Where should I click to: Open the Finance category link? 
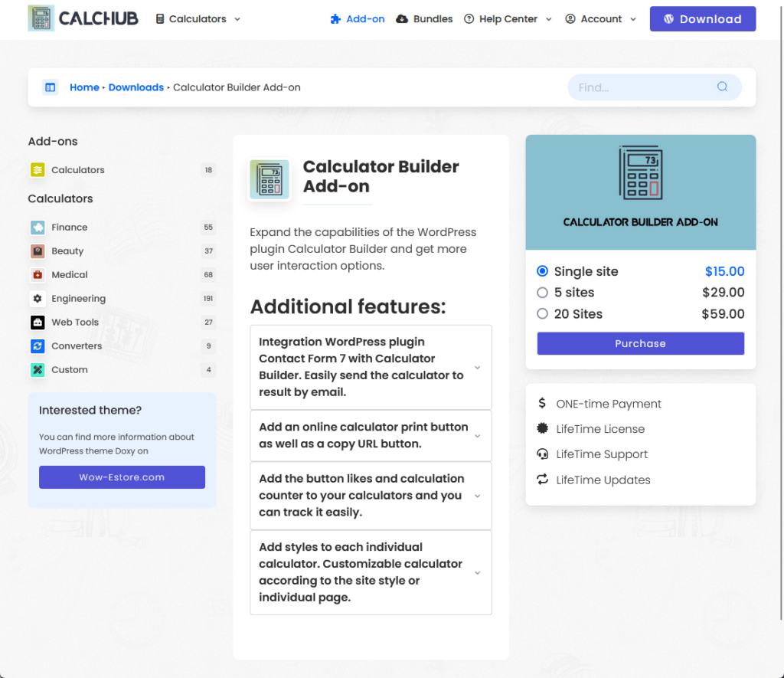[x=70, y=228]
